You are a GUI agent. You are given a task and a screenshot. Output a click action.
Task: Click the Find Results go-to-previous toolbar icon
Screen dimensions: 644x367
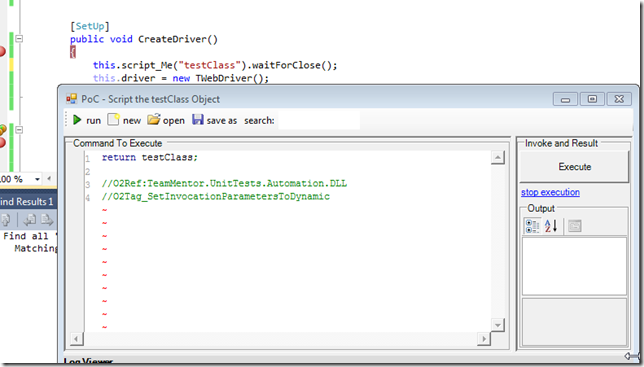pyautogui.click(x=30, y=220)
